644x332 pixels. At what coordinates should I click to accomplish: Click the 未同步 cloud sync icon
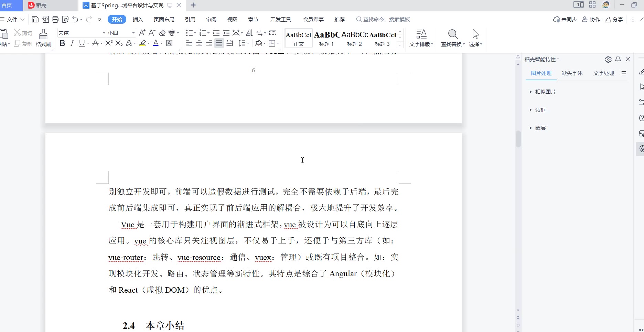[565, 19]
